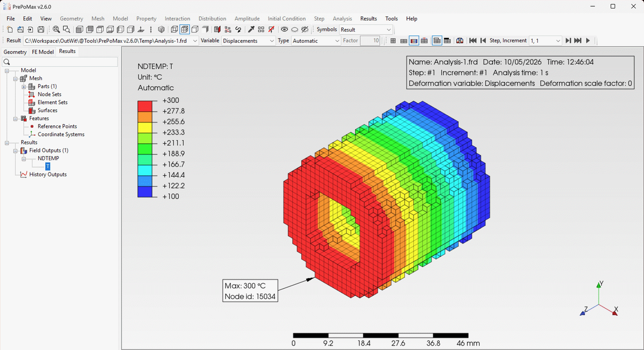The width and height of the screenshot is (644, 350).
Task: Open the section view icon
Action: point(217,29)
